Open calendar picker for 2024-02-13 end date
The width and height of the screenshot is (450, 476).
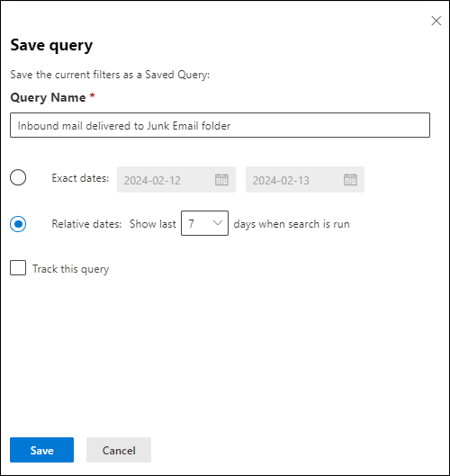[350, 179]
